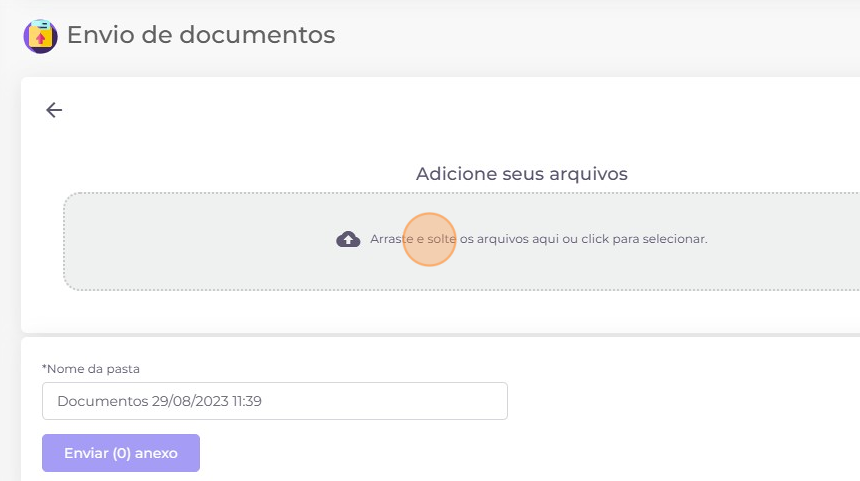Click the 'Adicione seus arquivos' title
Screen dimensions: 860x481
522,174
